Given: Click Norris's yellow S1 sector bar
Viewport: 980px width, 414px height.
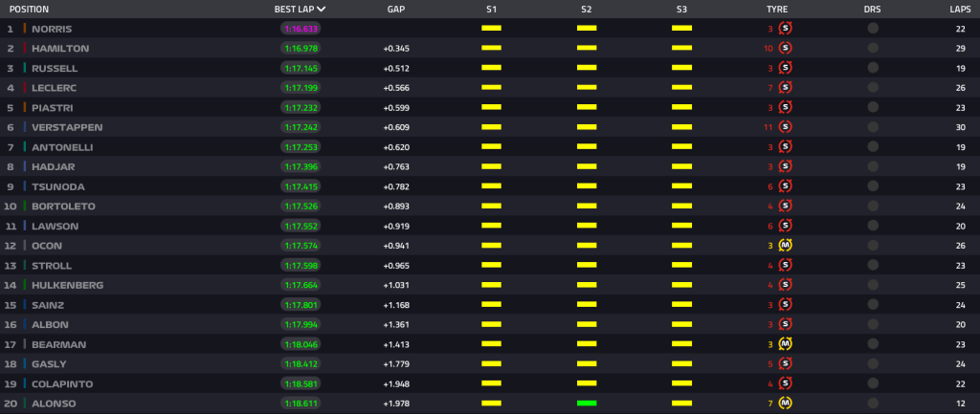Looking at the screenshot, I should click(x=491, y=28).
